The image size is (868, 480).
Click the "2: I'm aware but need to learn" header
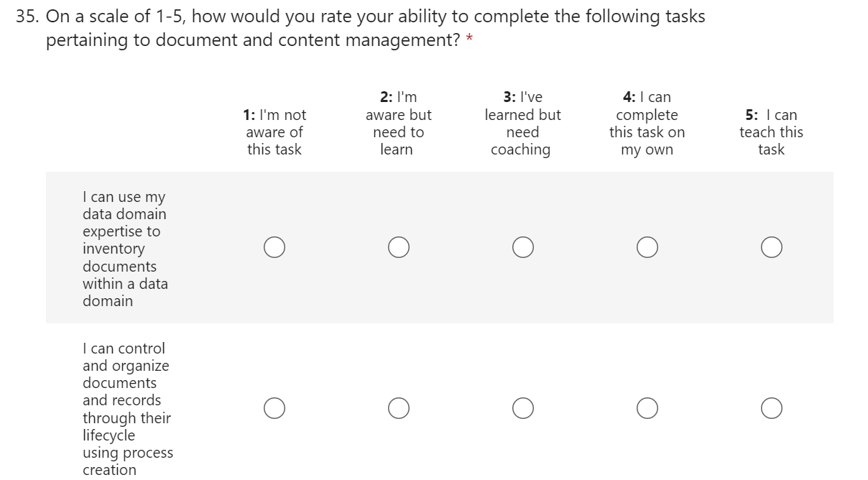tap(398, 124)
